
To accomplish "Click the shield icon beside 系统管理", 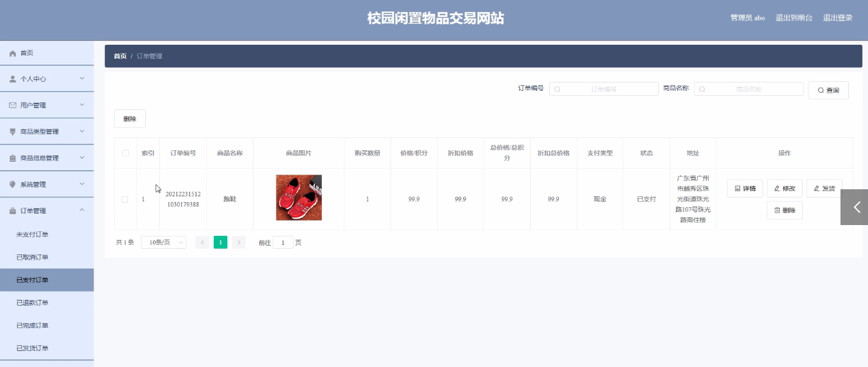I will coord(13,184).
